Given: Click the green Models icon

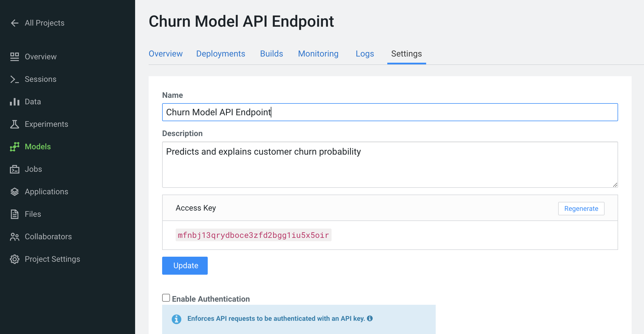Looking at the screenshot, I should 15,147.
